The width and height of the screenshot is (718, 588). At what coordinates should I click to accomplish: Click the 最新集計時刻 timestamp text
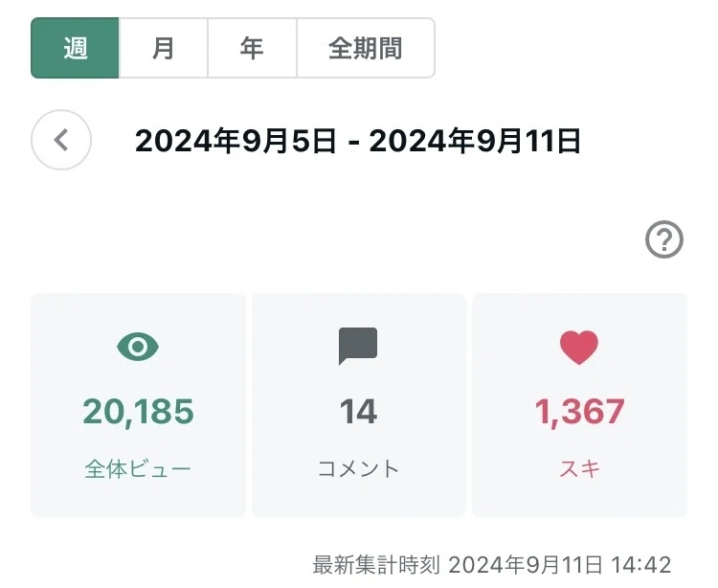[x=492, y=565]
